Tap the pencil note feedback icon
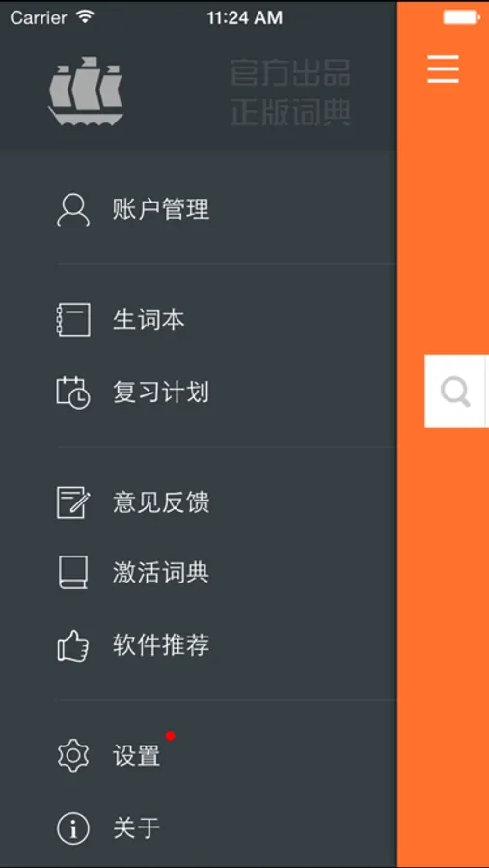Viewport: 489px width, 868px height. pyautogui.click(x=73, y=502)
